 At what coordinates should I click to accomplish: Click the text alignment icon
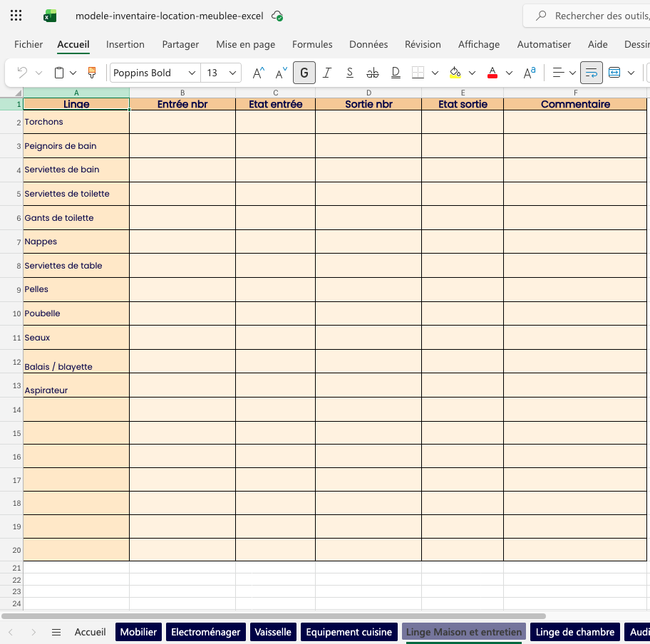[558, 73]
